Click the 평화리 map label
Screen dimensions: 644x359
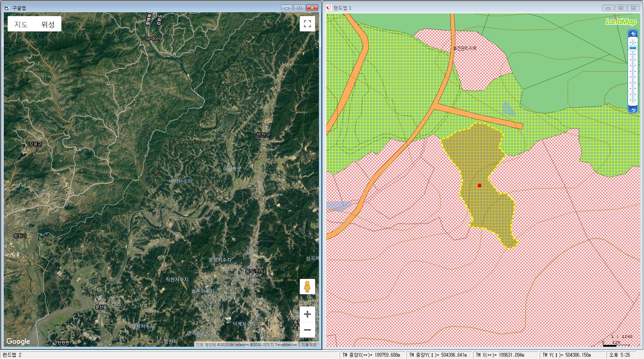point(20,236)
